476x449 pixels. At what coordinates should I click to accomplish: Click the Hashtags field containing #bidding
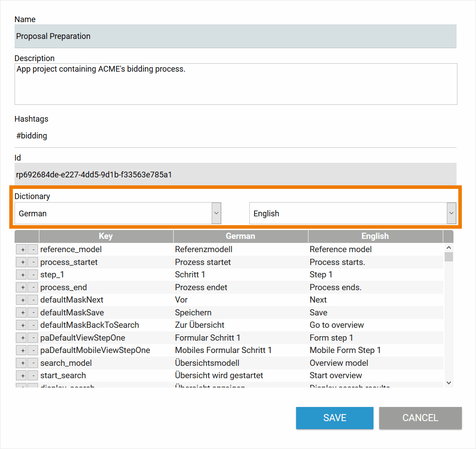(x=236, y=136)
